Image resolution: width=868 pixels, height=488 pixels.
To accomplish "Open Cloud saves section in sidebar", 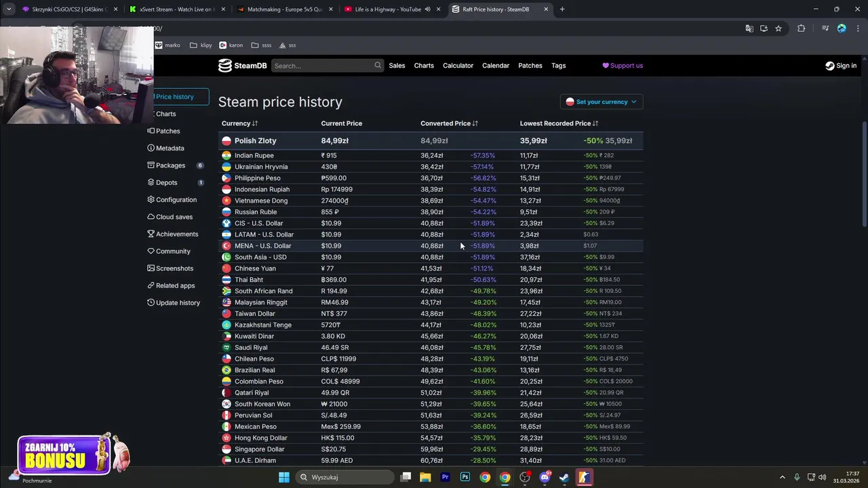I will coord(171,217).
